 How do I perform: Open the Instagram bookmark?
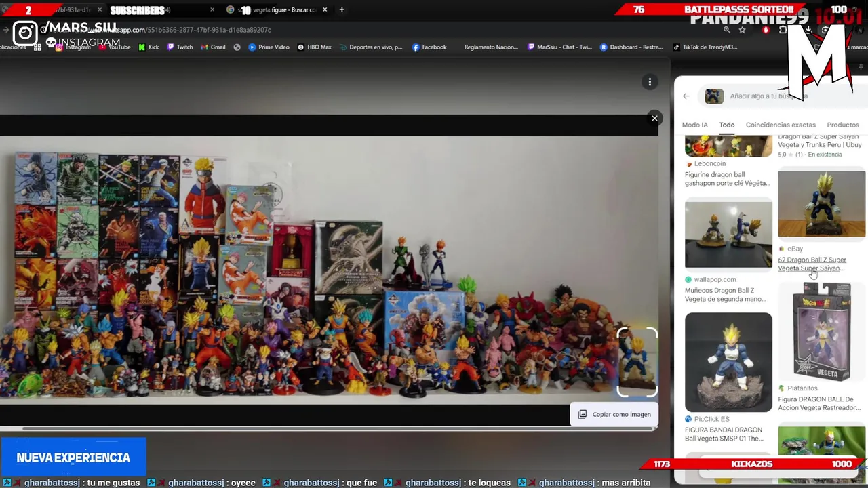[73, 47]
